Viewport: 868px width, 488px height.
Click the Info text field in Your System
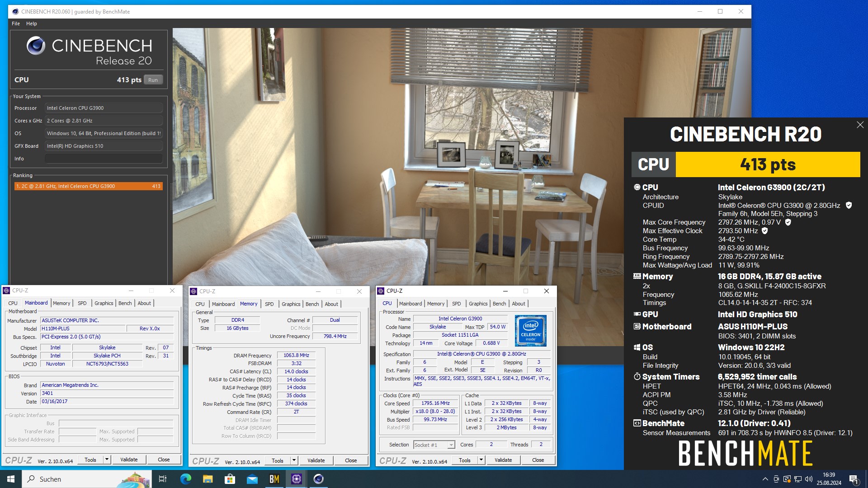(104, 159)
